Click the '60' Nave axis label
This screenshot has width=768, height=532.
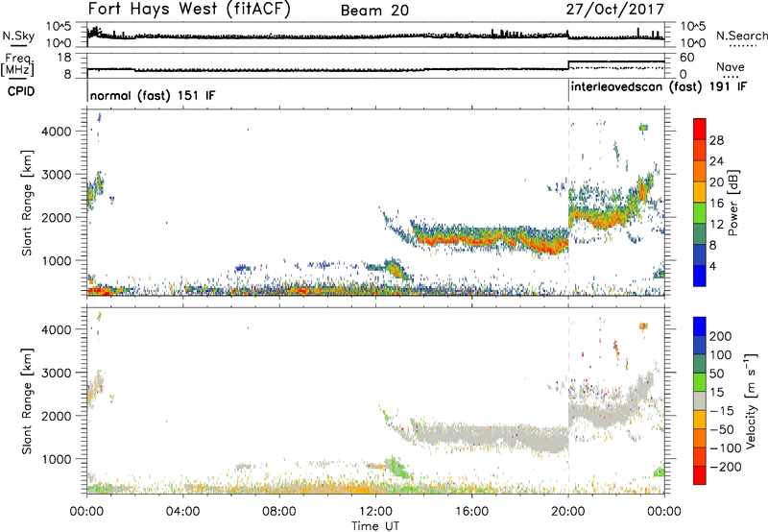point(687,58)
